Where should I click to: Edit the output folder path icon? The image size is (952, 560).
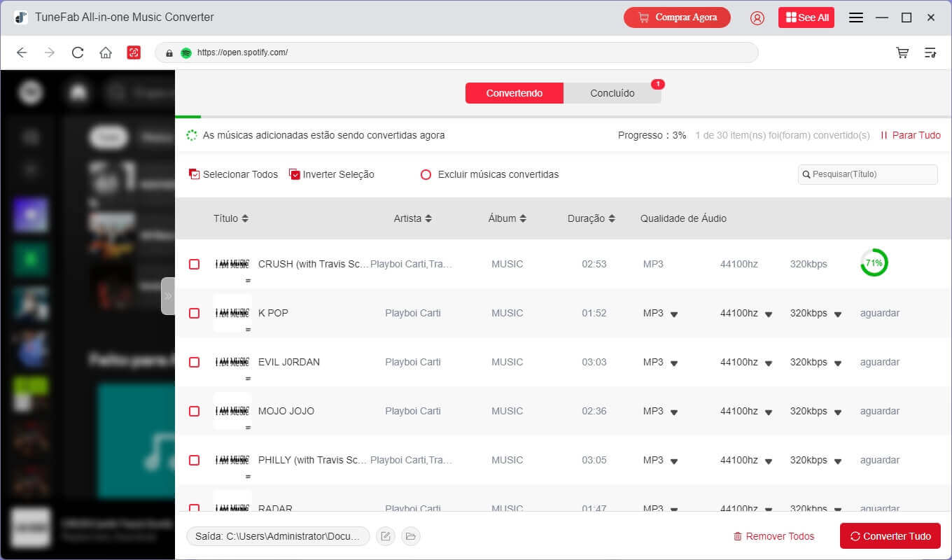click(386, 536)
